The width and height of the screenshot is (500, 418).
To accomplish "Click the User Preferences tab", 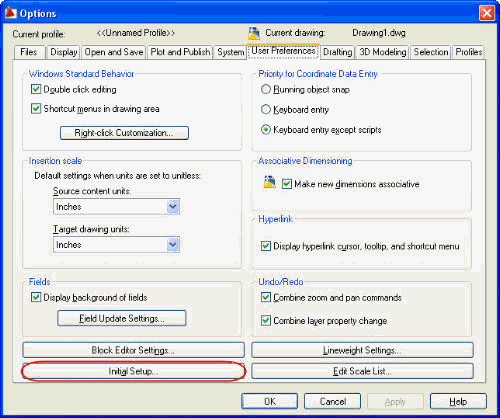I will [x=283, y=51].
